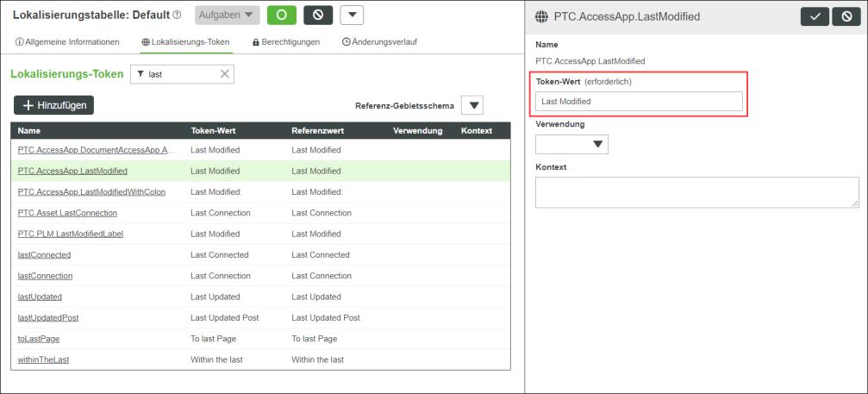
Task: Click the green save button in header
Action: click(281, 15)
